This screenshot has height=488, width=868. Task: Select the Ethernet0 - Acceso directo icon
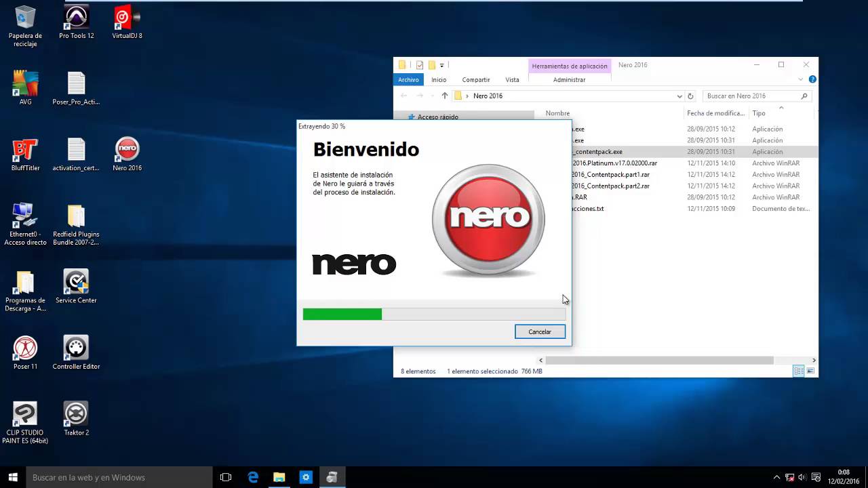pyautogui.click(x=25, y=224)
